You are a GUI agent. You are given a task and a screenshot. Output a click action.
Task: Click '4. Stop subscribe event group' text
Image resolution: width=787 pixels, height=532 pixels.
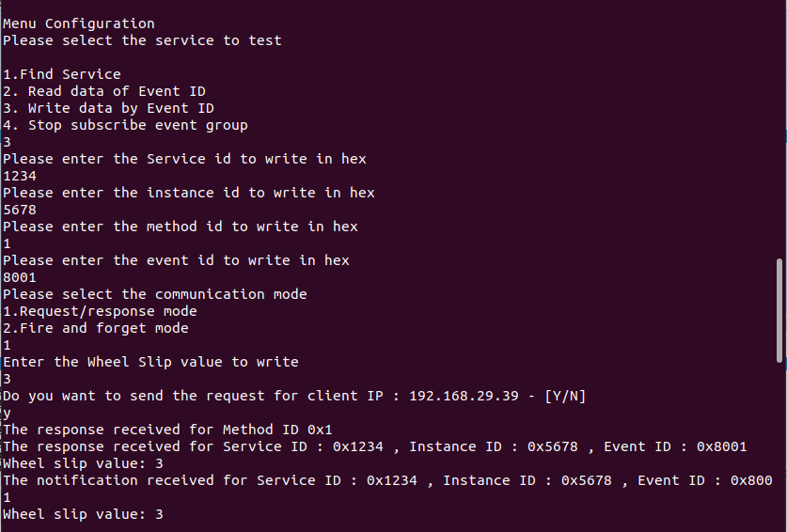pyautogui.click(x=125, y=125)
